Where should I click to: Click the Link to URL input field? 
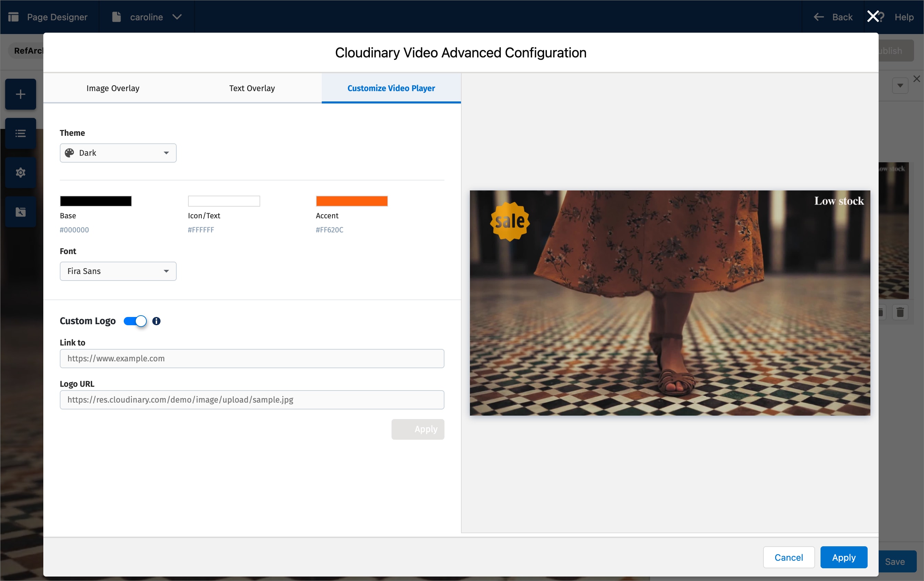tap(252, 359)
